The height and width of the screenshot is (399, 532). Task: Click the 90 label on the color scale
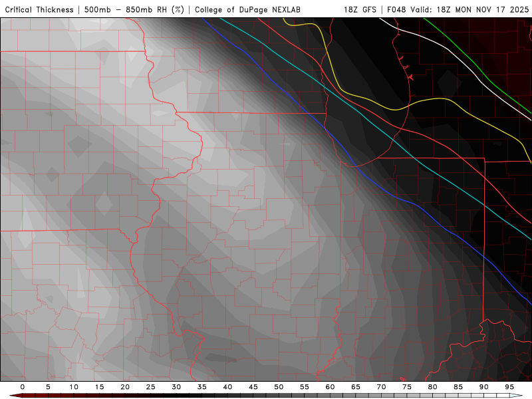(484, 387)
